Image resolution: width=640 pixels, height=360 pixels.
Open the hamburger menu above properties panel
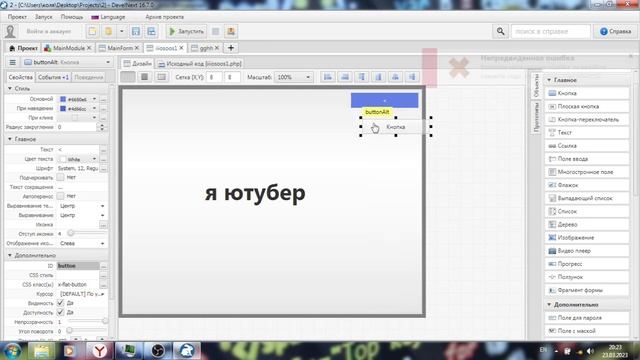[x=13, y=62]
